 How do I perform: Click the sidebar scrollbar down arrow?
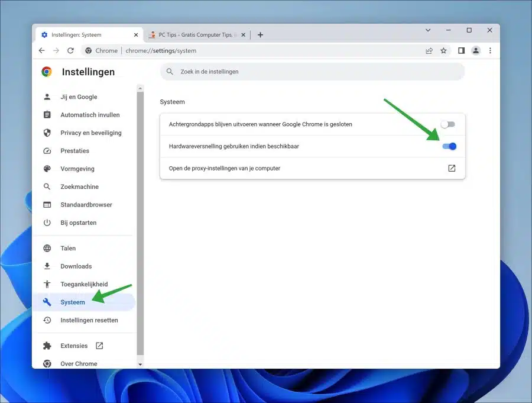140,365
